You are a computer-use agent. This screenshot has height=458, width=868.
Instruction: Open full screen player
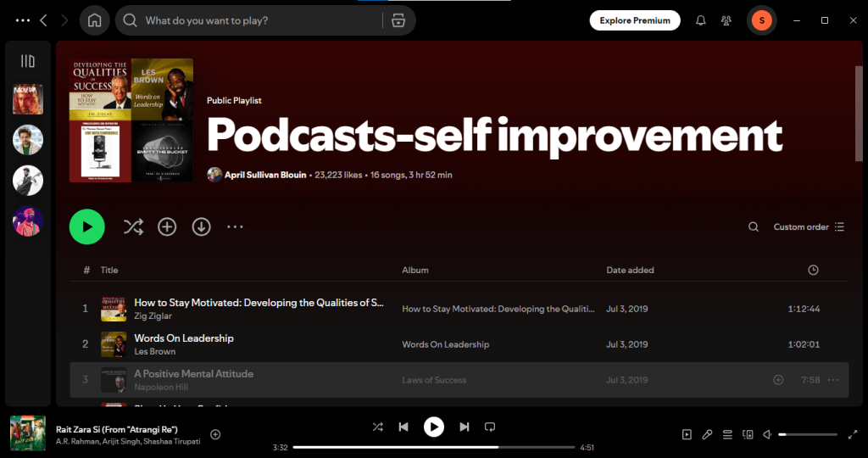pos(853,435)
